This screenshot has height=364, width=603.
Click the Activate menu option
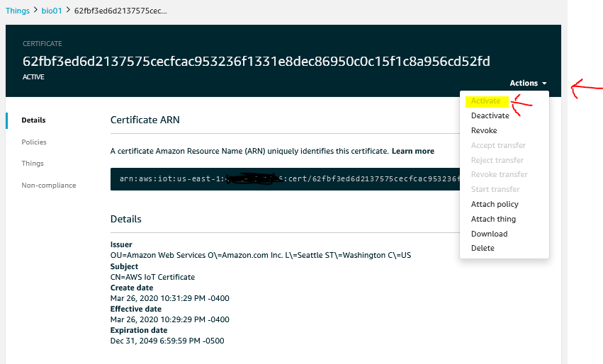(x=485, y=101)
